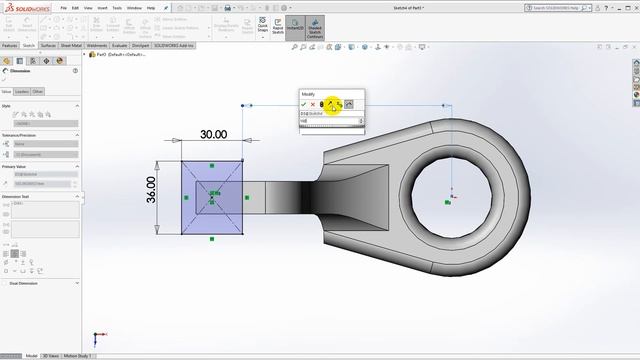Toggle the mark-for-drawing icon in the Modify dialog
The width and height of the screenshot is (640, 360).
349,104
